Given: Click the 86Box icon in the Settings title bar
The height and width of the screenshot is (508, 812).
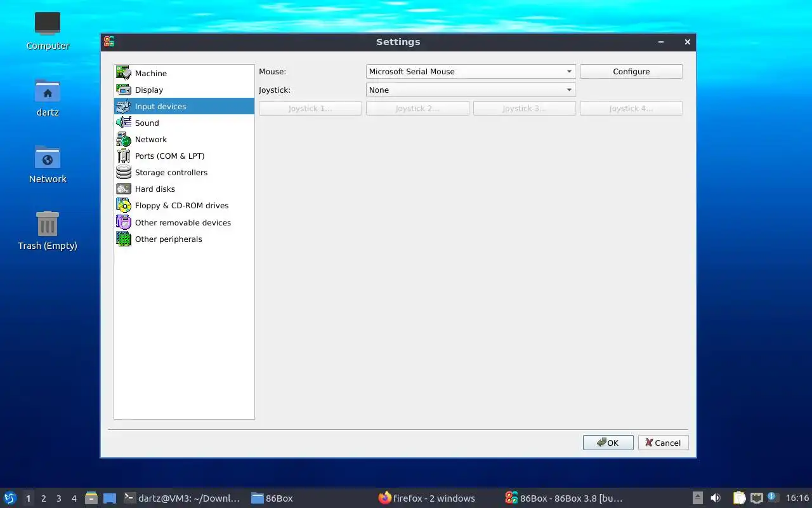Looking at the screenshot, I should tap(109, 42).
